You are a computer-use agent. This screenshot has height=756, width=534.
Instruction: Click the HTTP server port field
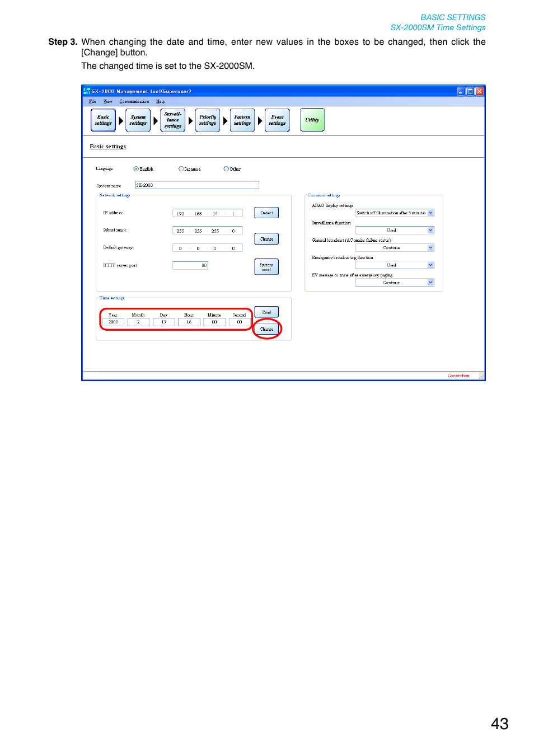pyautogui.click(x=190, y=265)
